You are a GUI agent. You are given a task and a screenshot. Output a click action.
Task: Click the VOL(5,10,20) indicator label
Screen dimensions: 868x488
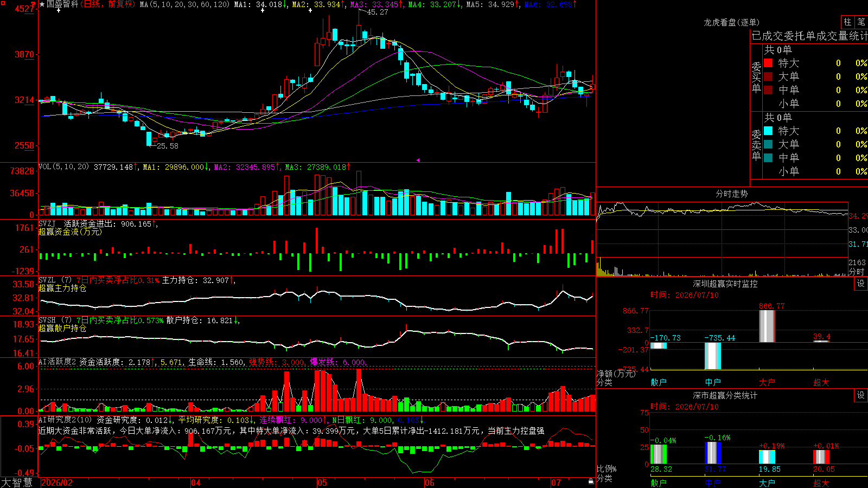coord(63,167)
